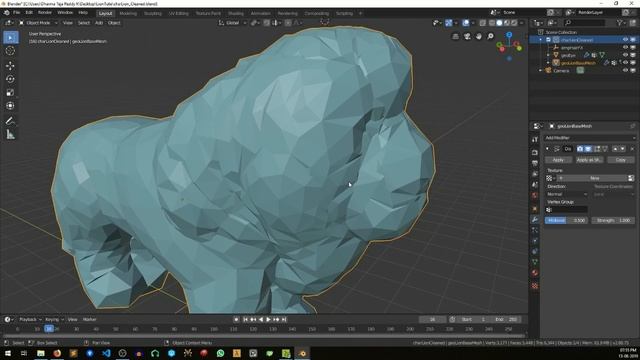This screenshot has height=360, width=640.
Task: Toggle visibility eye of charLionCleaned collection
Action: tap(625, 40)
